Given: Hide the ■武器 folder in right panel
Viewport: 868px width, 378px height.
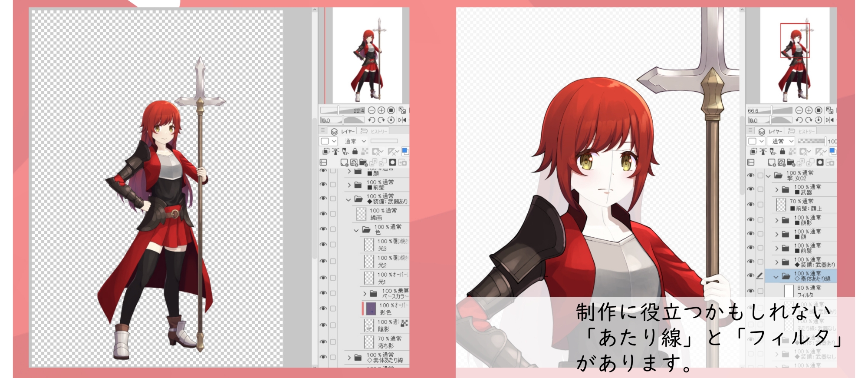Looking at the screenshot, I should tap(750, 189).
